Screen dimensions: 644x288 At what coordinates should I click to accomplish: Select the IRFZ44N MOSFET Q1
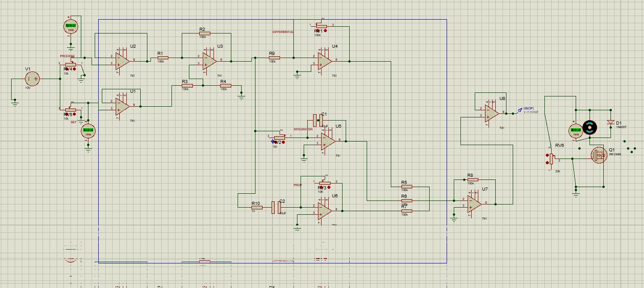coord(598,156)
